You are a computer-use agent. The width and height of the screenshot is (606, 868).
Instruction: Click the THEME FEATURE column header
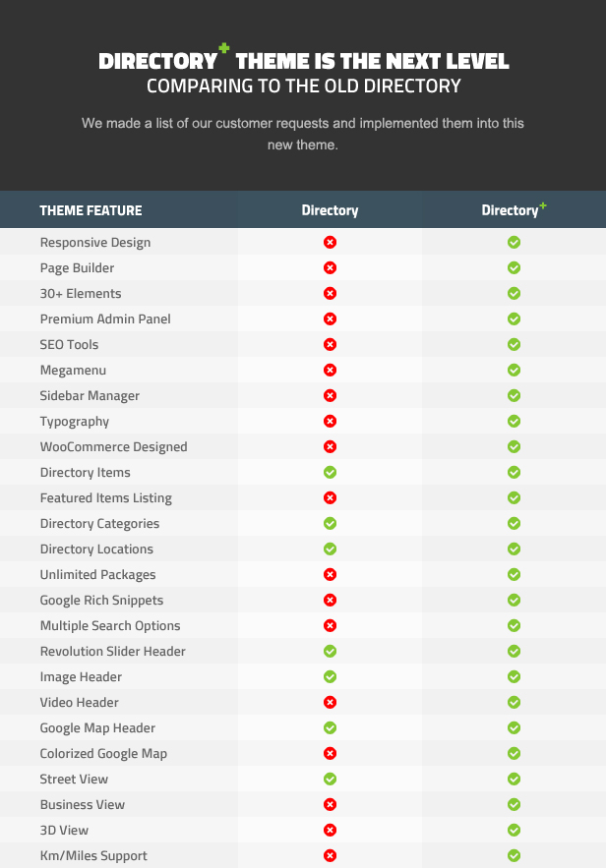click(x=91, y=210)
